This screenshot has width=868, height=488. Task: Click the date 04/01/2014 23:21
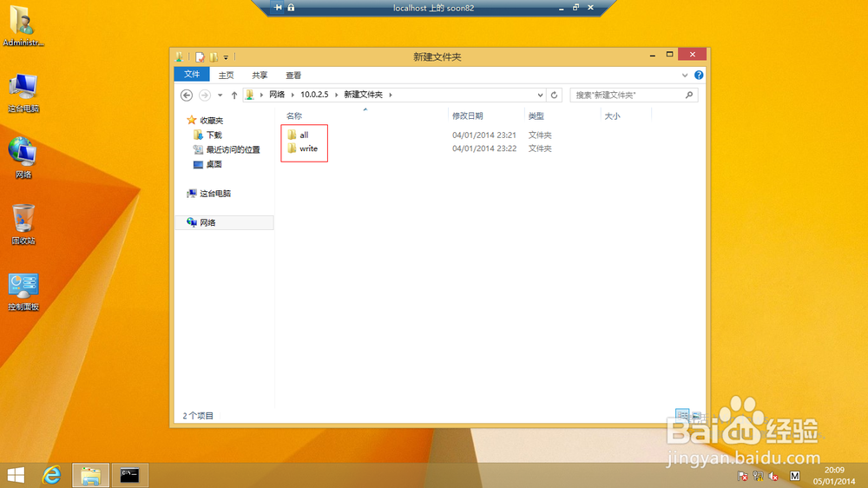point(483,135)
